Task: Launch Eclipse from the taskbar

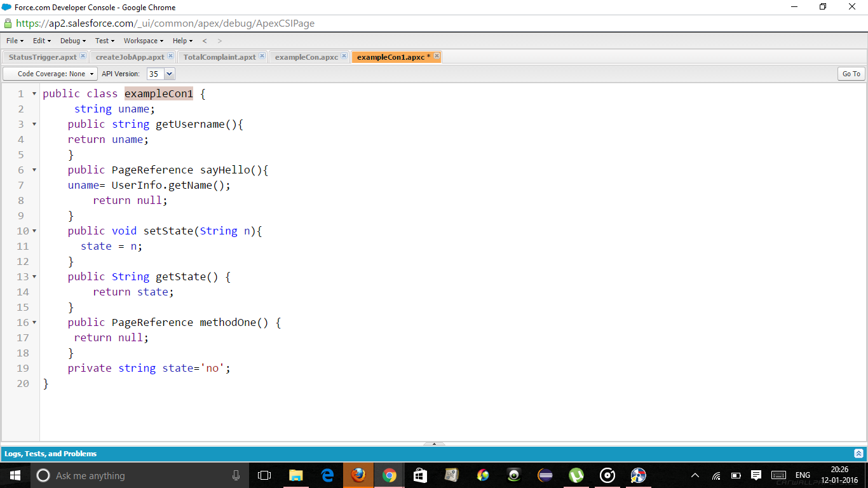Action: [x=545, y=475]
